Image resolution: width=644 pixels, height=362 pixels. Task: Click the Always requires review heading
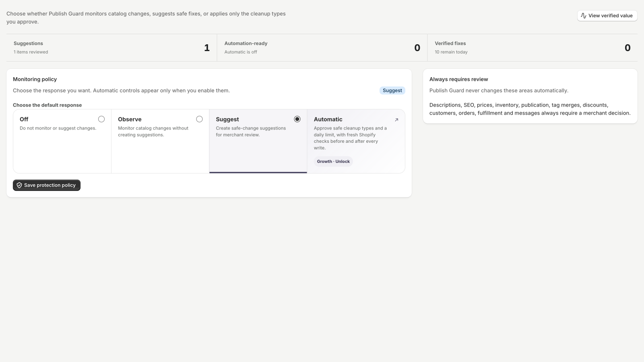[459, 79]
